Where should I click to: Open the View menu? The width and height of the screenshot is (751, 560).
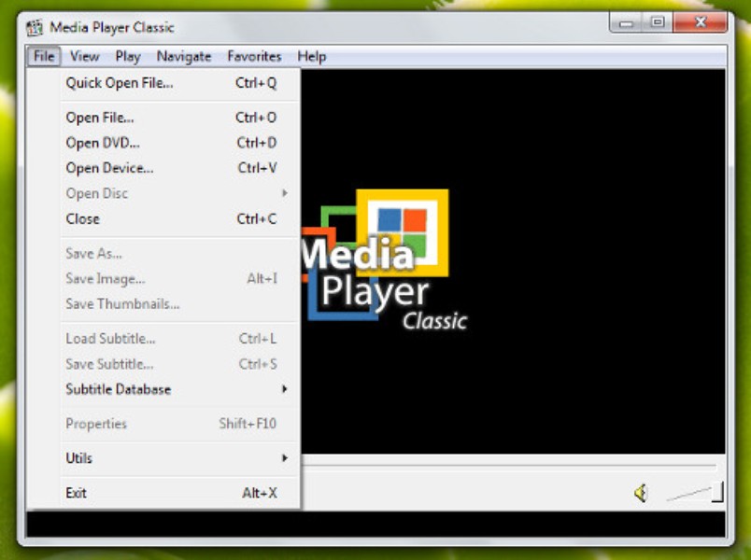pos(84,56)
